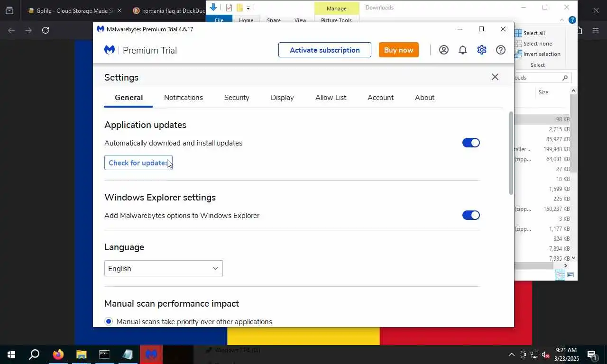Open the Share ribbon tab in File Explorer
Screen dimensions: 607x364
click(274, 20)
